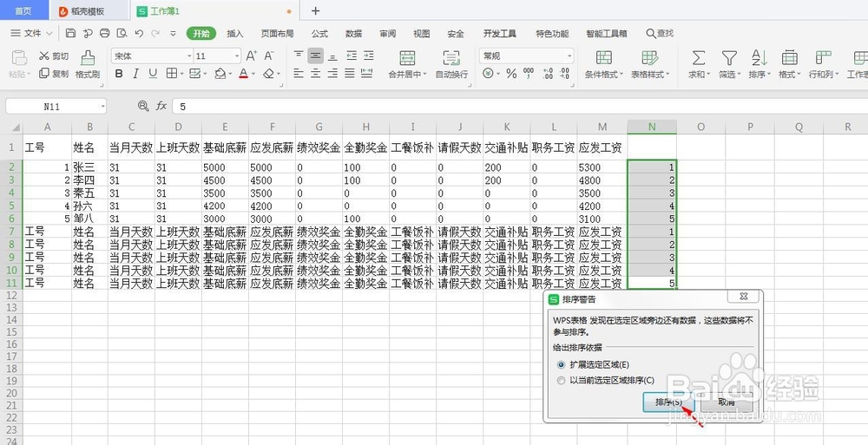Select cell with value 5300
The image size is (868, 445).
point(602,167)
